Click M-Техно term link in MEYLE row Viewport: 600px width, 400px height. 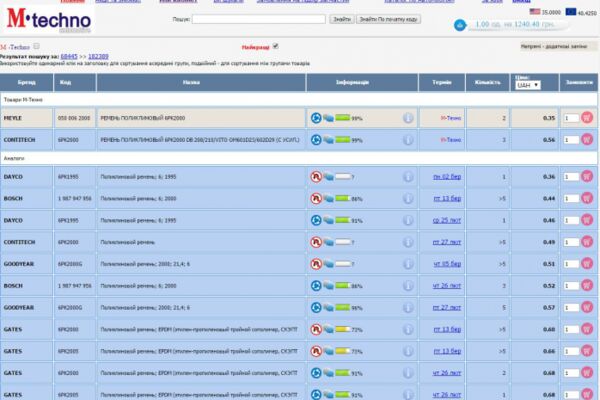(x=451, y=118)
